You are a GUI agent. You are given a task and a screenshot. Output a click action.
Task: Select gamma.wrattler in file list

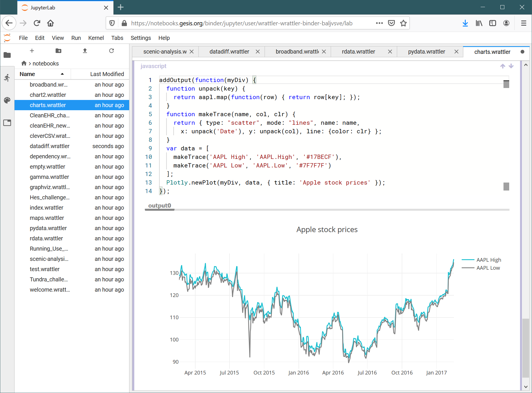[x=72, y=177]
